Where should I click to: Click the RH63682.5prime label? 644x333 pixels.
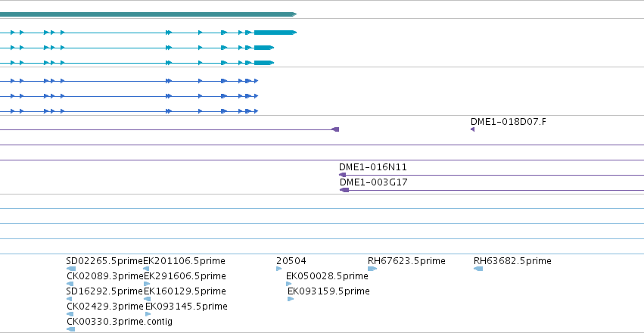(512, 261)
